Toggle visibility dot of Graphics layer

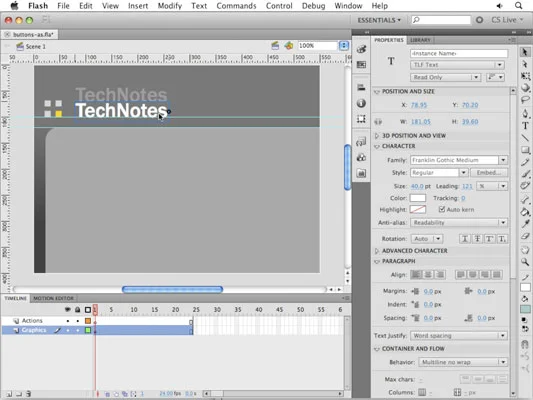(x=68, y=330)
